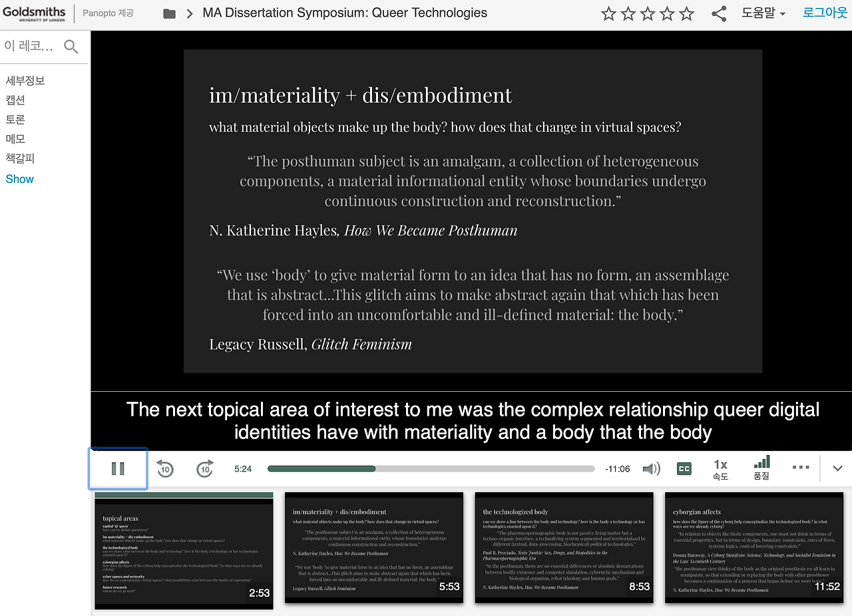The width and height of the screenshot is (852, 616).
Task: Click the 로그아웃 logout link
Action: click(x=825, y=13)
